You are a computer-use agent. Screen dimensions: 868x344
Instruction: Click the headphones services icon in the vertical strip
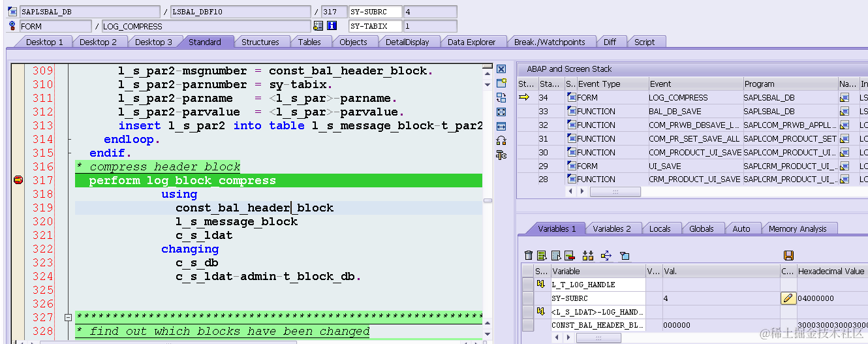(501, 140)
